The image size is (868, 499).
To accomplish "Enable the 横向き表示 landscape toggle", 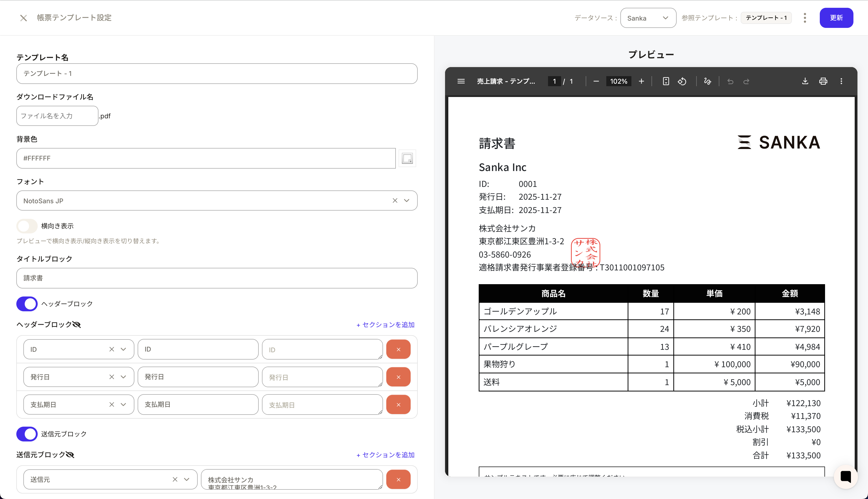I will click(27, 226).
